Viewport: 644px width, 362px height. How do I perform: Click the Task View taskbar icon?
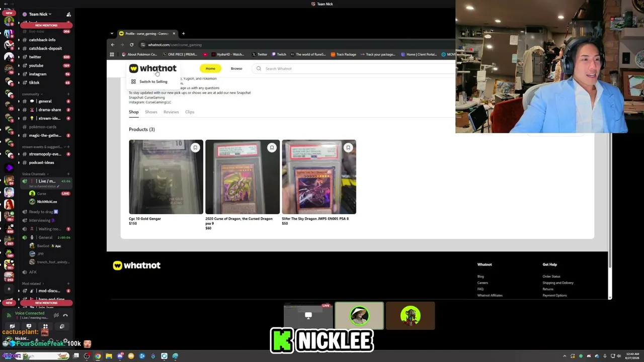tap(76, 356)
